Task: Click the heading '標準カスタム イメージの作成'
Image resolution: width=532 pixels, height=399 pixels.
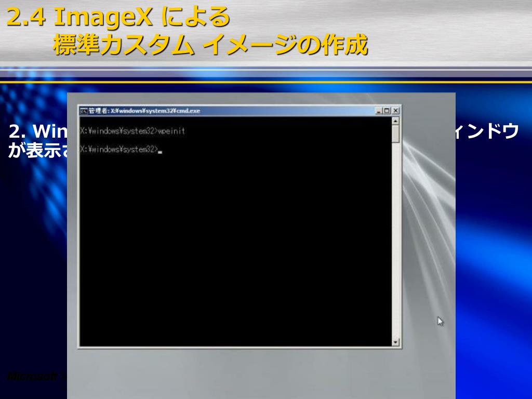Action: (210, 45)
